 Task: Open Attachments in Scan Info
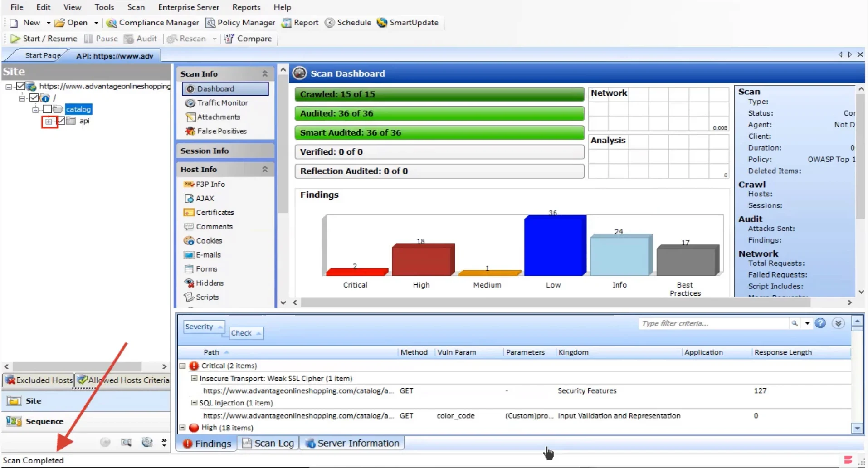click(x=213, y=117)
